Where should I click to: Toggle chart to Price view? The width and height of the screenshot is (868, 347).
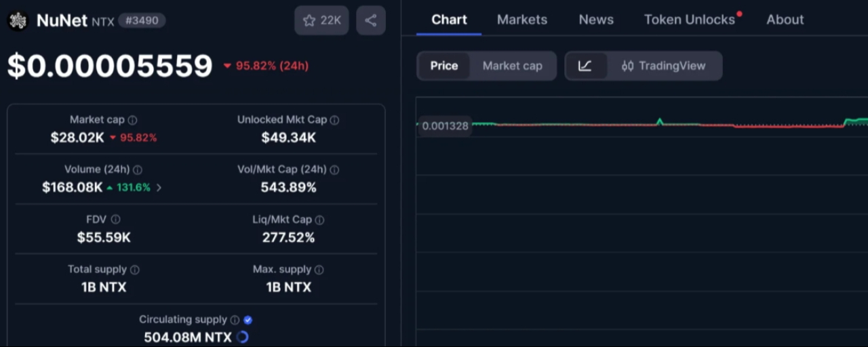pos(444,66)
